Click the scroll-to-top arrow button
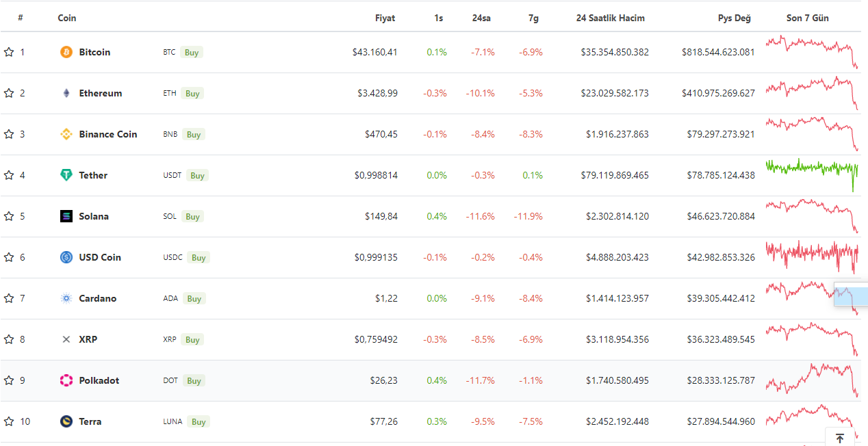Screen dimensions: 868x446 click(840, 438)
